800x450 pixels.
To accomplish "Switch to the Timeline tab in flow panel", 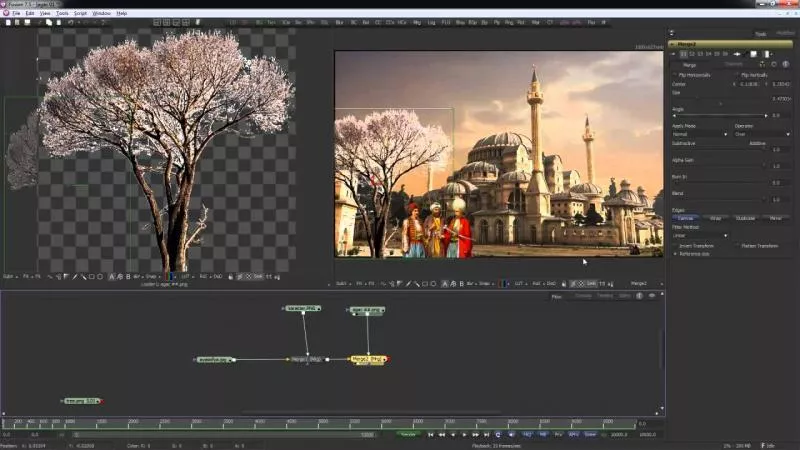I will point(604,296).
